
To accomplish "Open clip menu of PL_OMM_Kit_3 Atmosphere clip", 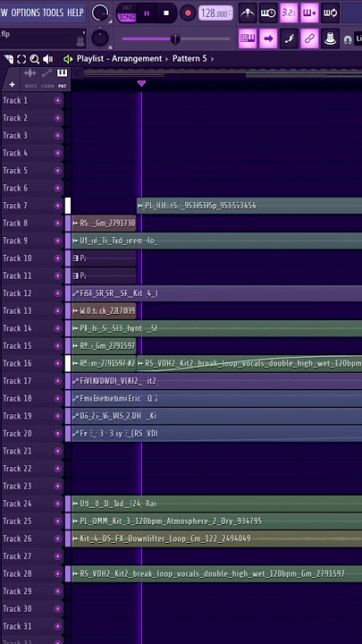I will pyautogui.click(x=75, y=521).
